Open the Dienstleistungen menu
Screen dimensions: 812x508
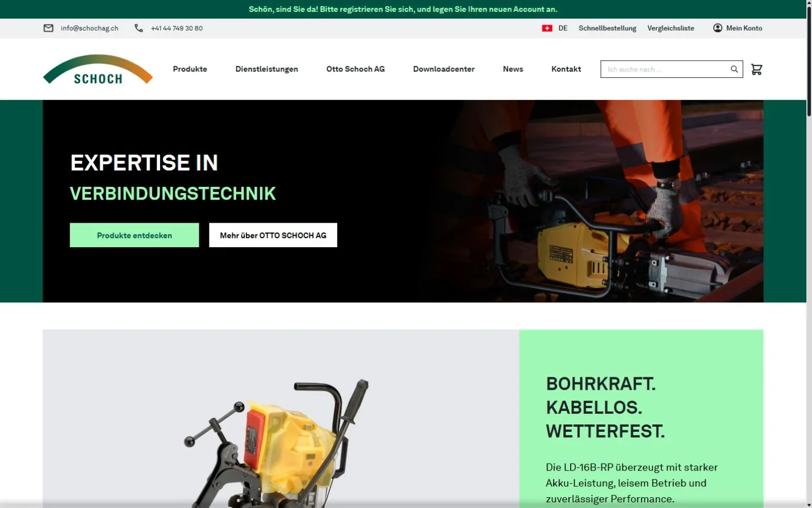267,69
